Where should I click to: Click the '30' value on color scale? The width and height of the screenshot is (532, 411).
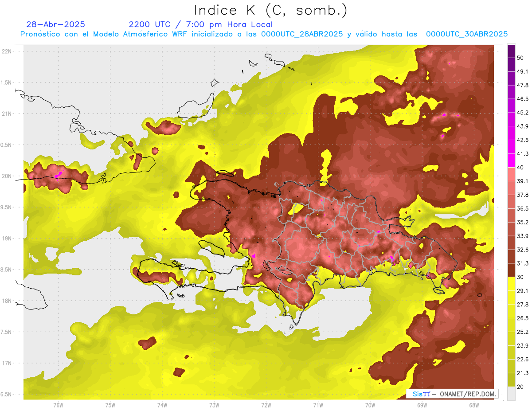click(521, 277)
